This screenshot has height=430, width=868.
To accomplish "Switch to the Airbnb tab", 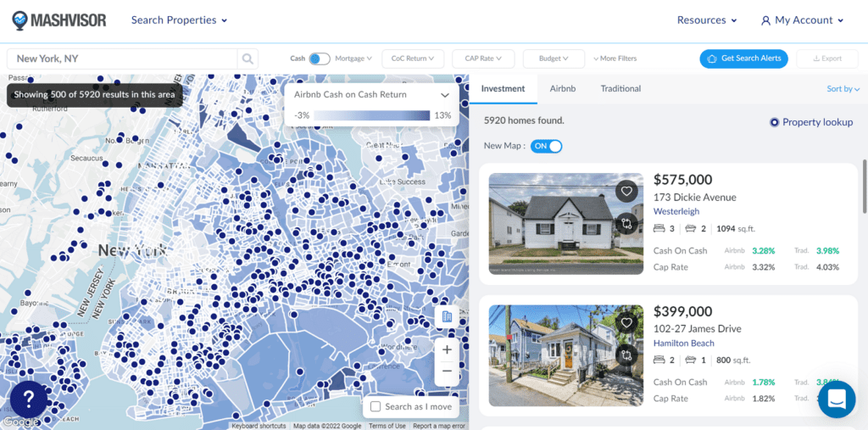I will (562, 88).
